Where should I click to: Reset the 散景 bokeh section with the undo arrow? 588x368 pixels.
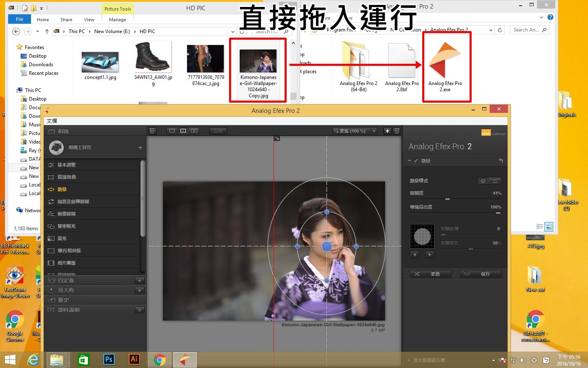click(501, 161)
